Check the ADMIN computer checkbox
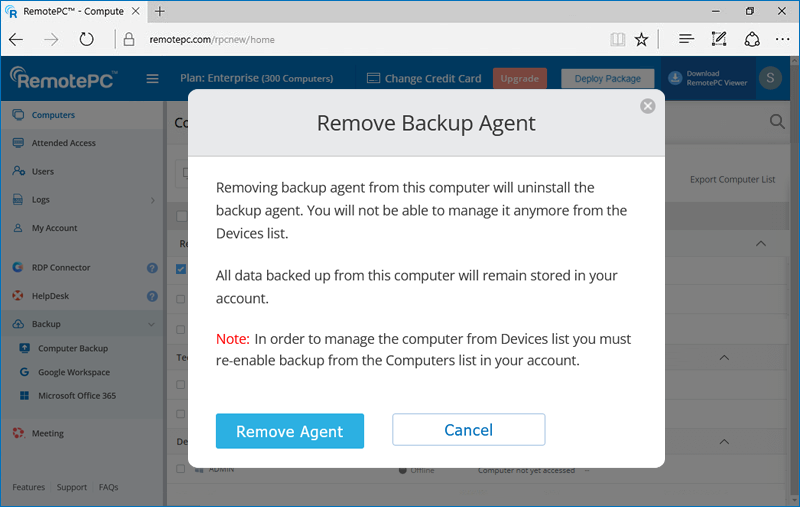 pos(181,468)
